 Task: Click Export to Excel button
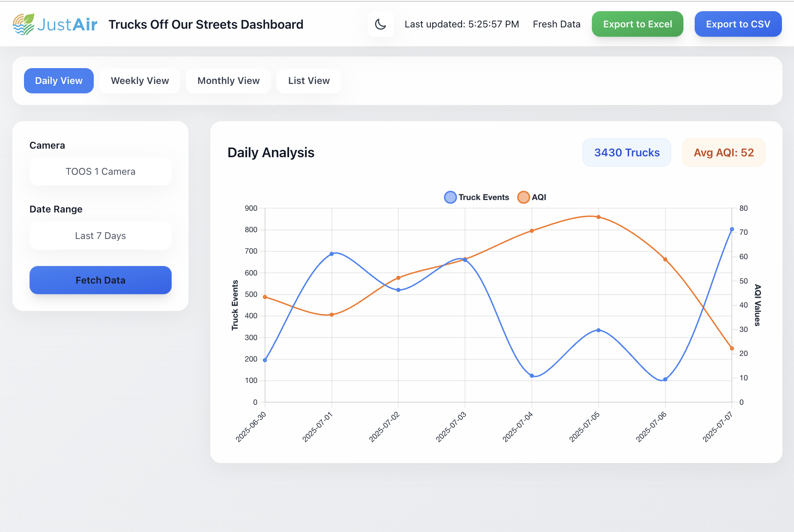coord(637,24)
